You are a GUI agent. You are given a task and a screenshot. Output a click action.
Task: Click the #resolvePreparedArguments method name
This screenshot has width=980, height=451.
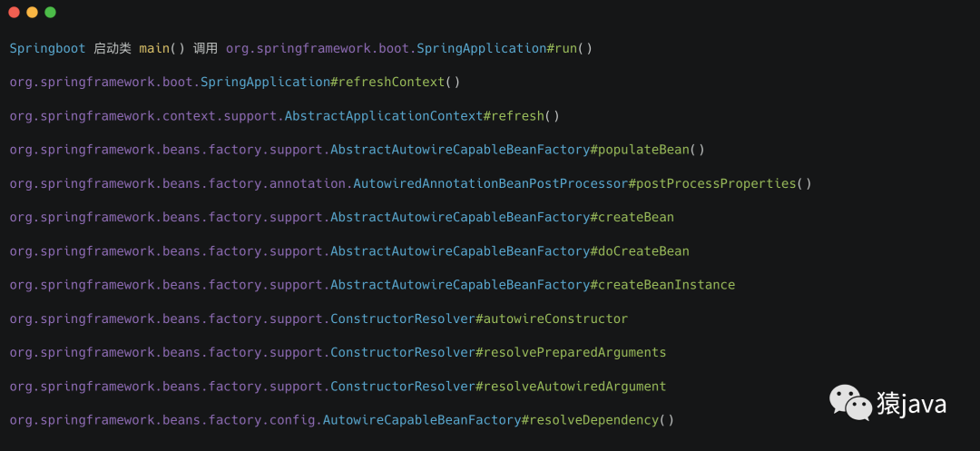click(x=571, y=352)
